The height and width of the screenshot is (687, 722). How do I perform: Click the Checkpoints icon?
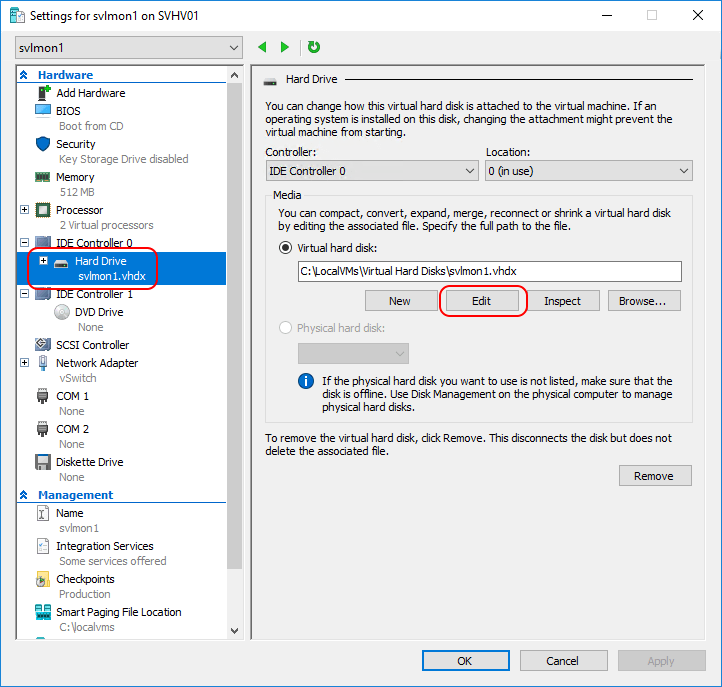[42, 579]
